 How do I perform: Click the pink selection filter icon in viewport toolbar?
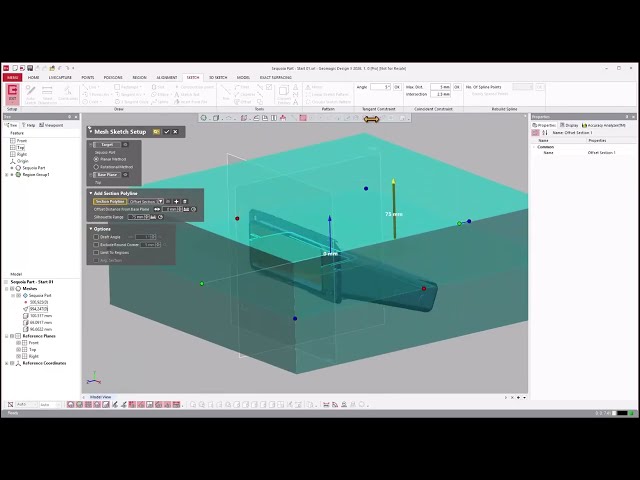(303, 118)
